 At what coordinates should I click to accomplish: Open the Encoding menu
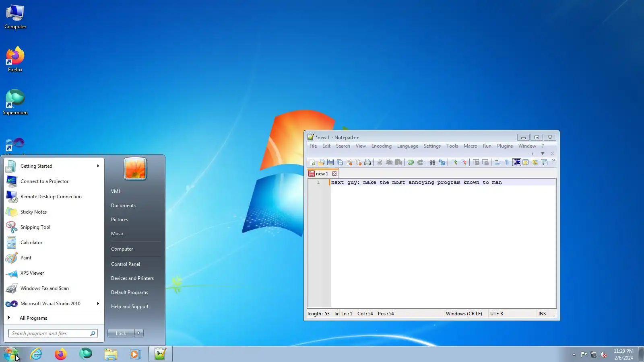(381, 146)
